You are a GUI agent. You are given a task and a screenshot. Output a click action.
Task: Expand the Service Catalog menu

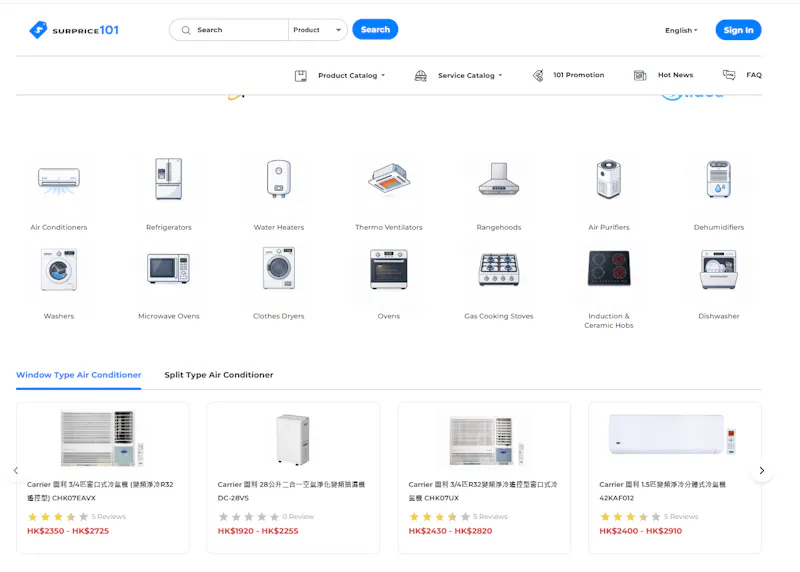(470, 76)
